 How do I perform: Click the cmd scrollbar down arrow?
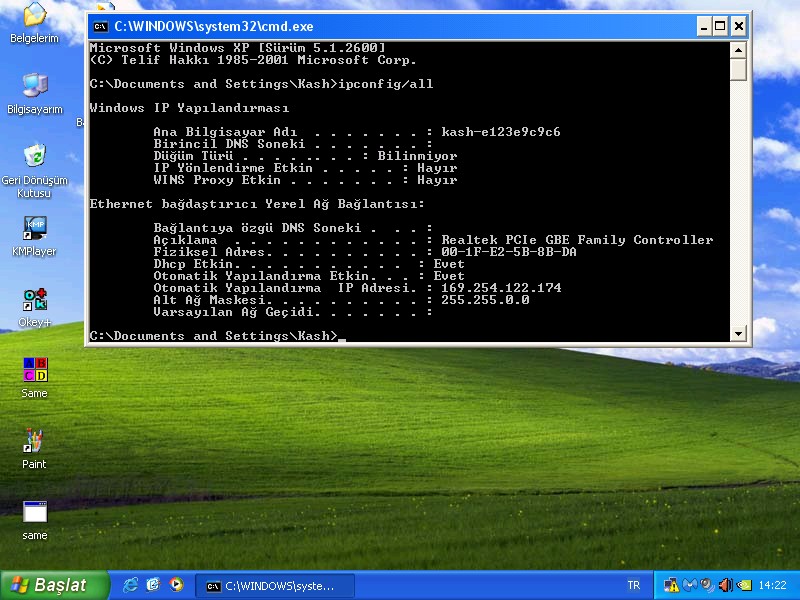point(738,334)
